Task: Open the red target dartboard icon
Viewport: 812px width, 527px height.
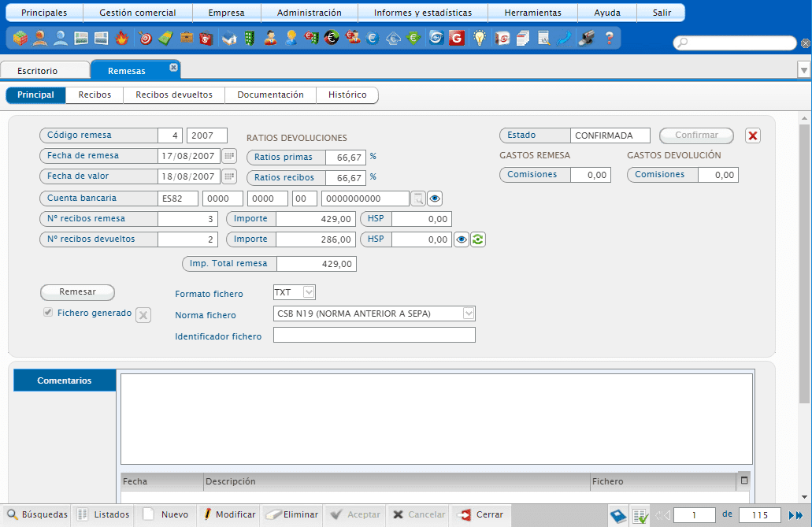Action: [x=146, y=38]
